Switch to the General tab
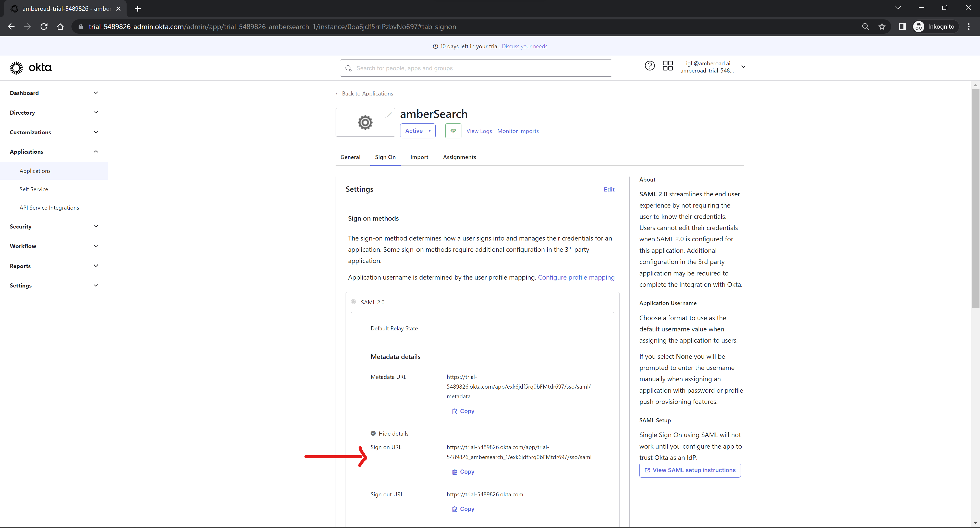The image size is (980, 528). click(x=350, y=157)
